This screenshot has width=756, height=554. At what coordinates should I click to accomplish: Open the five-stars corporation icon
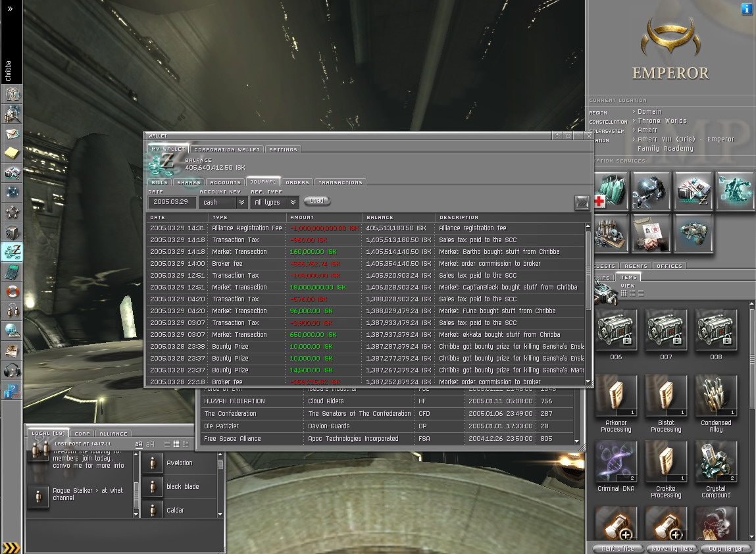[x=12, y=212]
